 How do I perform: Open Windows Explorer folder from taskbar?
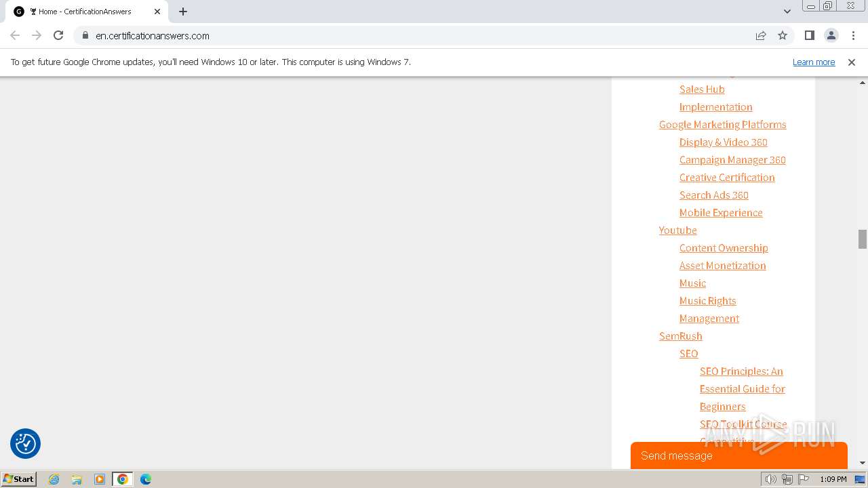click(77, 479)
